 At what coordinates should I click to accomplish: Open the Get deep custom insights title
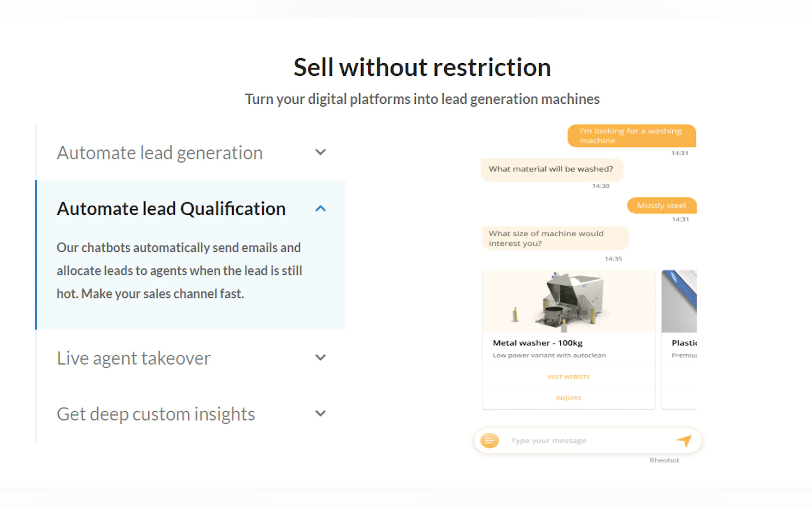point(156,414)
